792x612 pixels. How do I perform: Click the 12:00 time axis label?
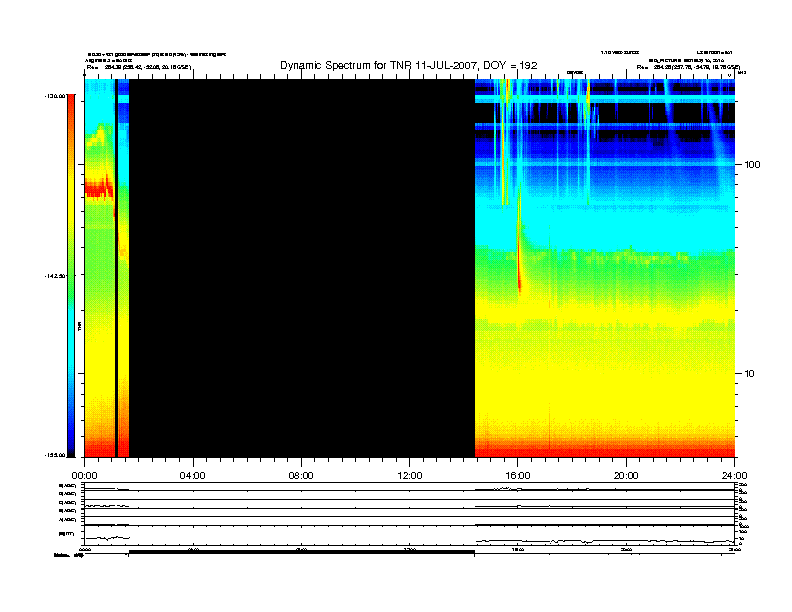pyautogui.click(x=410, y=476)
